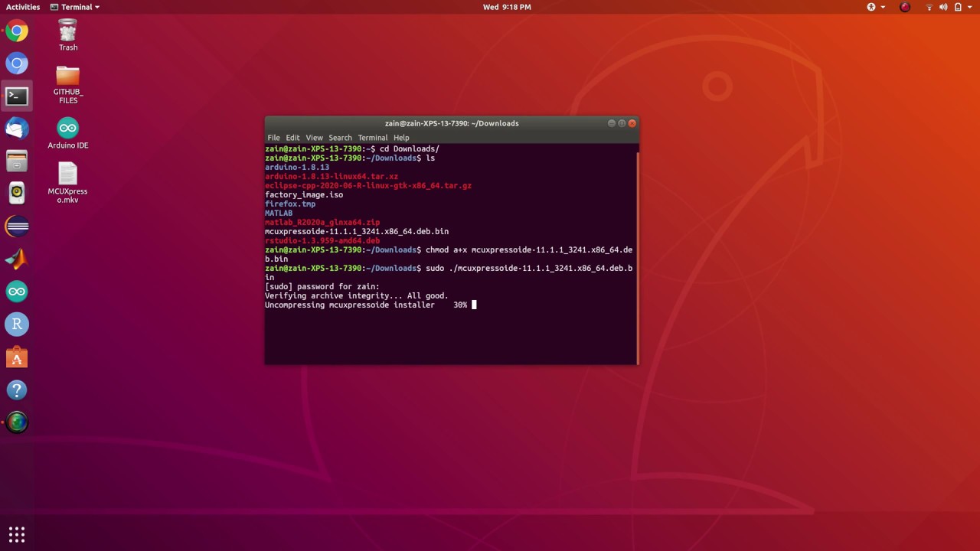980x551 pixels.
Task: Open Eclipse IDE from the dock
Action: click(17, 227)
